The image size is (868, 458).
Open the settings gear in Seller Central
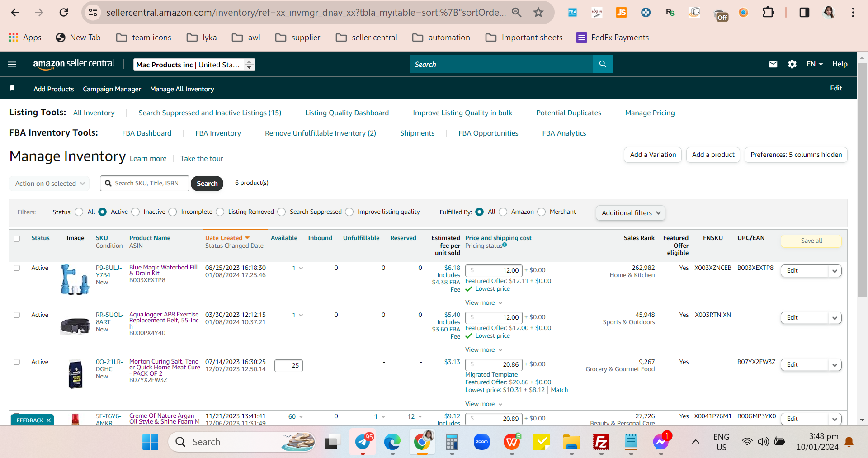(792, 64)
